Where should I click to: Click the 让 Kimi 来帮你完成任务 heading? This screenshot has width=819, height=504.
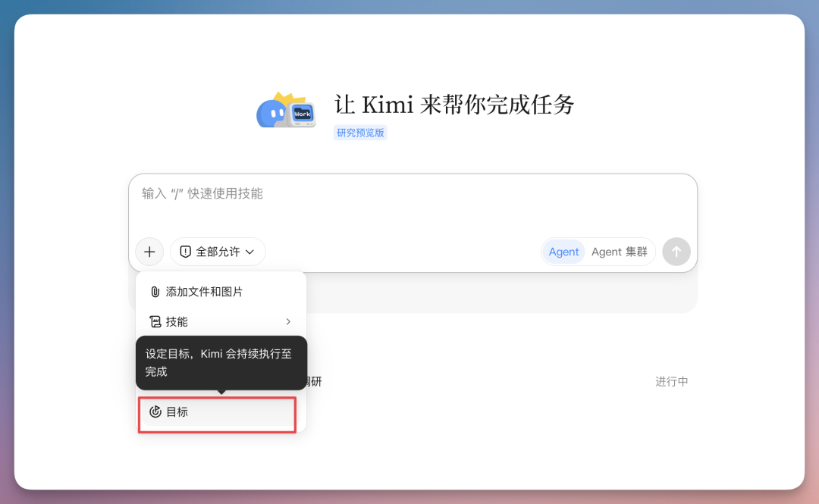pyautogui.click(x=454, y=105)
